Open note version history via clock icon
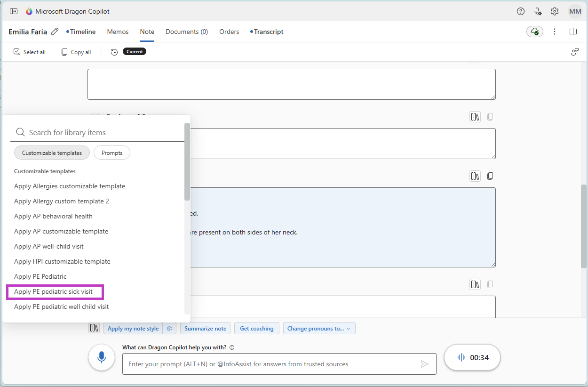This screenshot has width=588, height=387. coord(114,52)
